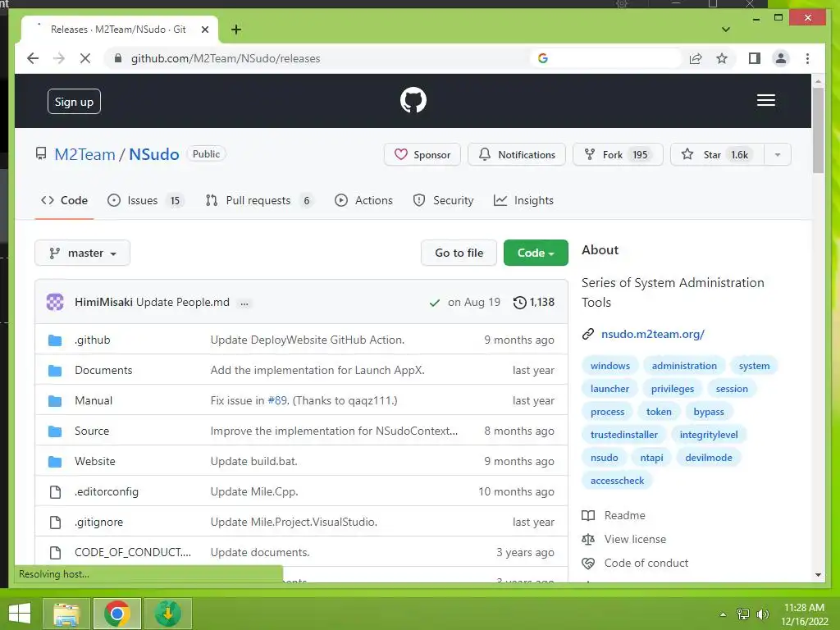Star the NSudo repository
The height and width of the screenshot is (630, 840).
(x=717, y=155)
